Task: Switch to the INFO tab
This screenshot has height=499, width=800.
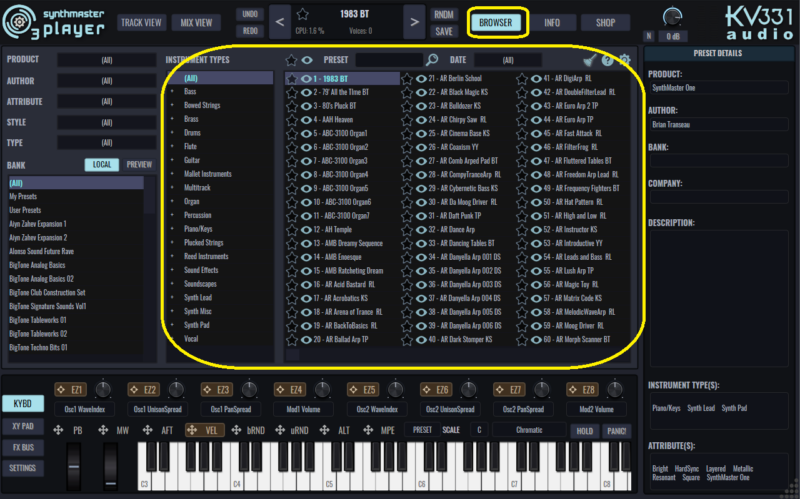Action: pyautogui.click(x=552, y=21)
